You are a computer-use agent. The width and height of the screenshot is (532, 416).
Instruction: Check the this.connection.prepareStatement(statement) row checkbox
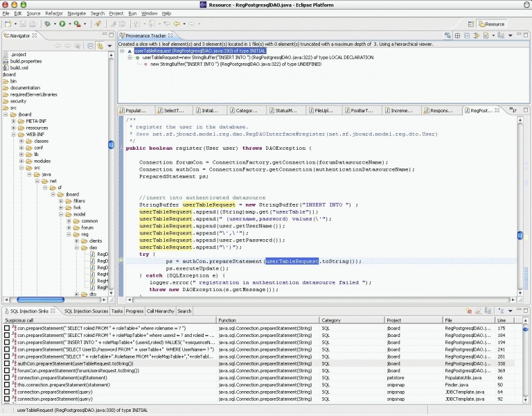pyautogui.click(x=7, y=385)
